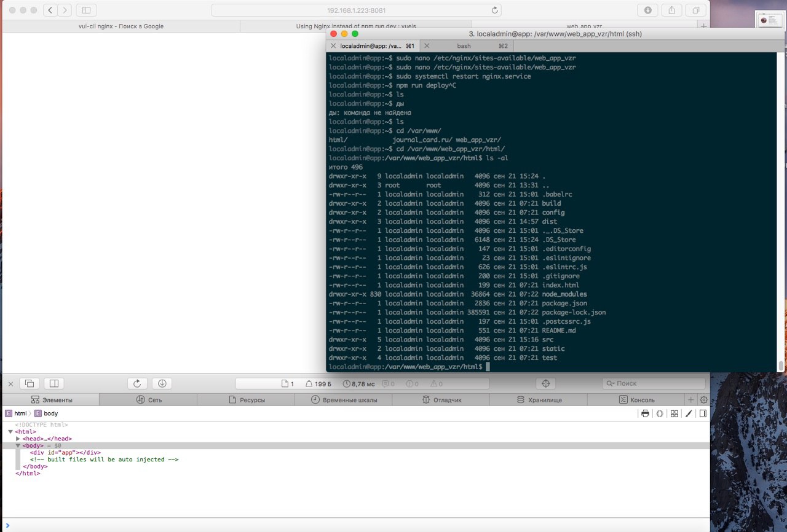Viewport: 787px width, 532px height.
Task: Click the node_modules entry in terminal listing
Action: 564,294
